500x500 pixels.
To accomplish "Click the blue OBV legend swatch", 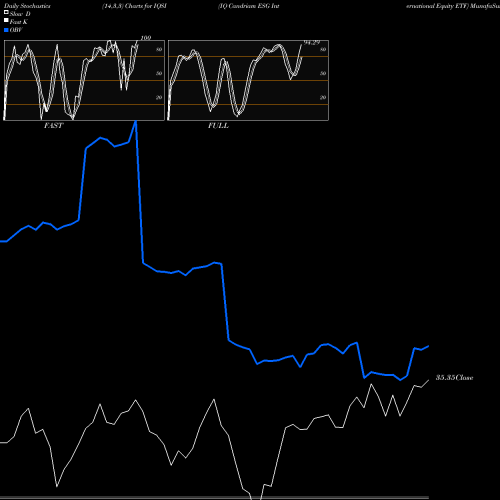I will click(x=6, y=30).
